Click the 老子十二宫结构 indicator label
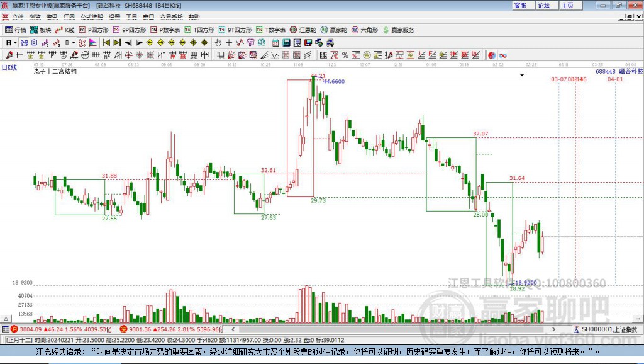 55,71
